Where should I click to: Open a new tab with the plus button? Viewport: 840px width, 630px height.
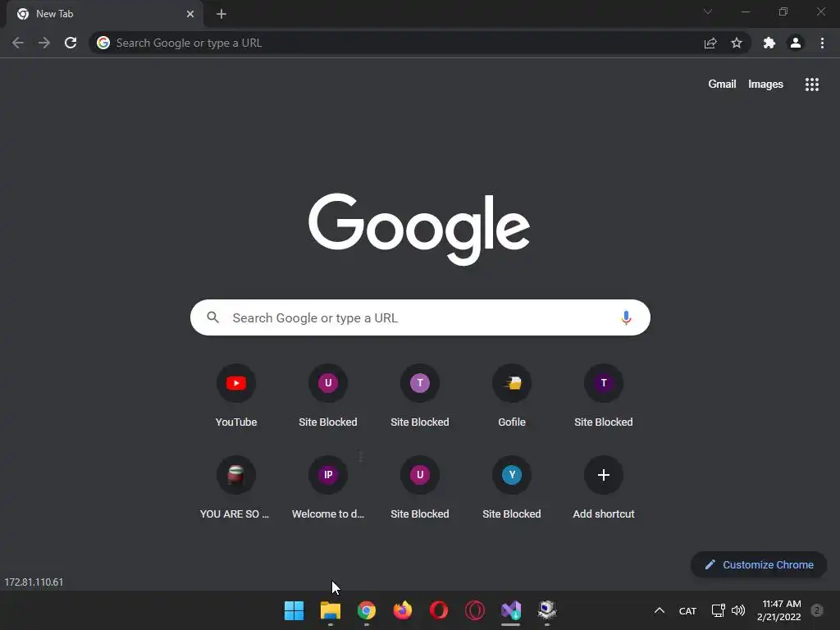pyautogui.click(x=221, y=14)
